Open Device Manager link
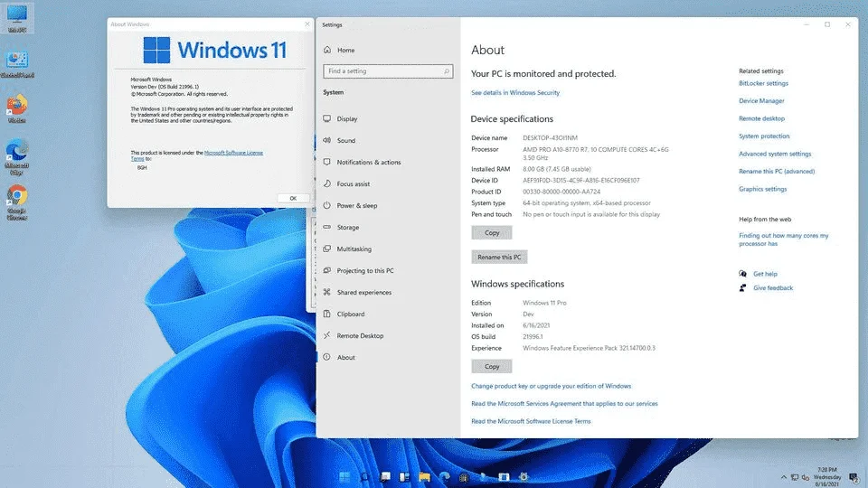The height and width of the screenshot is (488, 868). [x=761, y=101]
